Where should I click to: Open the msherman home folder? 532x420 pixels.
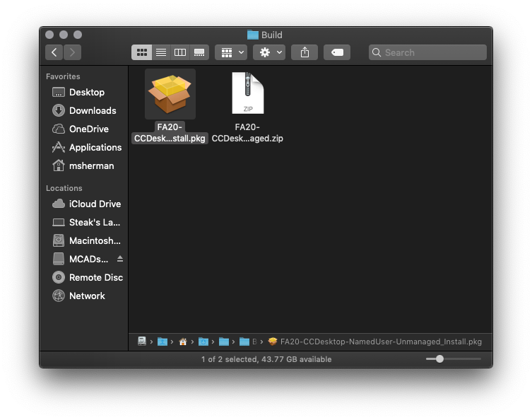(x=84, y=165)
